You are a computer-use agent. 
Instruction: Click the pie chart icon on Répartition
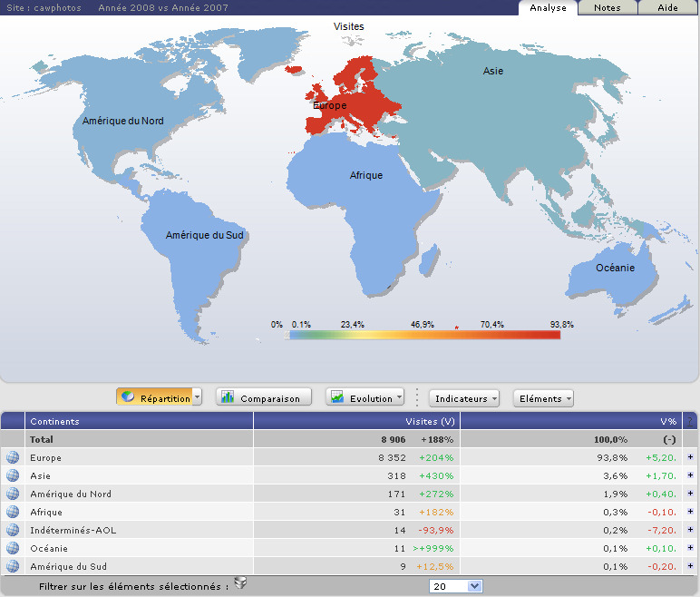[128, 396]
